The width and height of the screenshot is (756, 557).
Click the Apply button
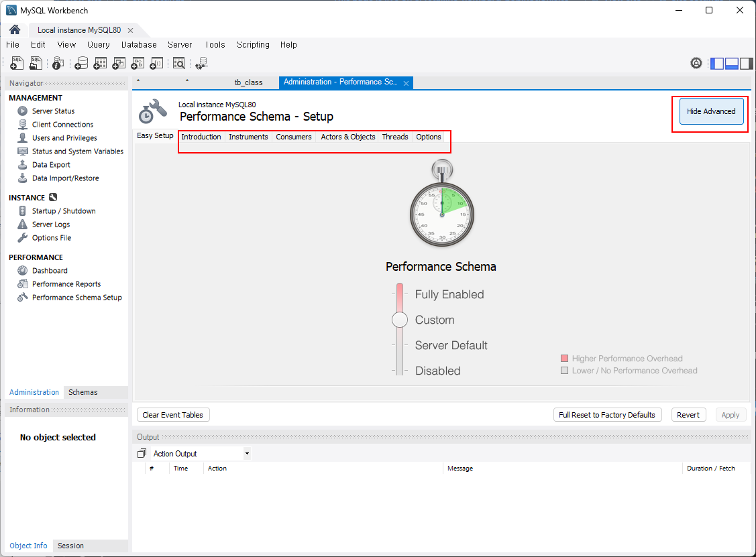point(731,415)
